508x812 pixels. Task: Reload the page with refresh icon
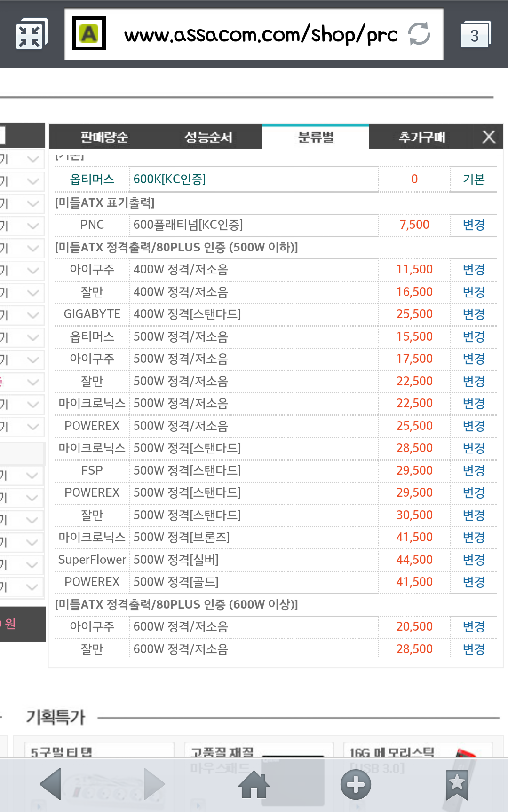[419, 34]
